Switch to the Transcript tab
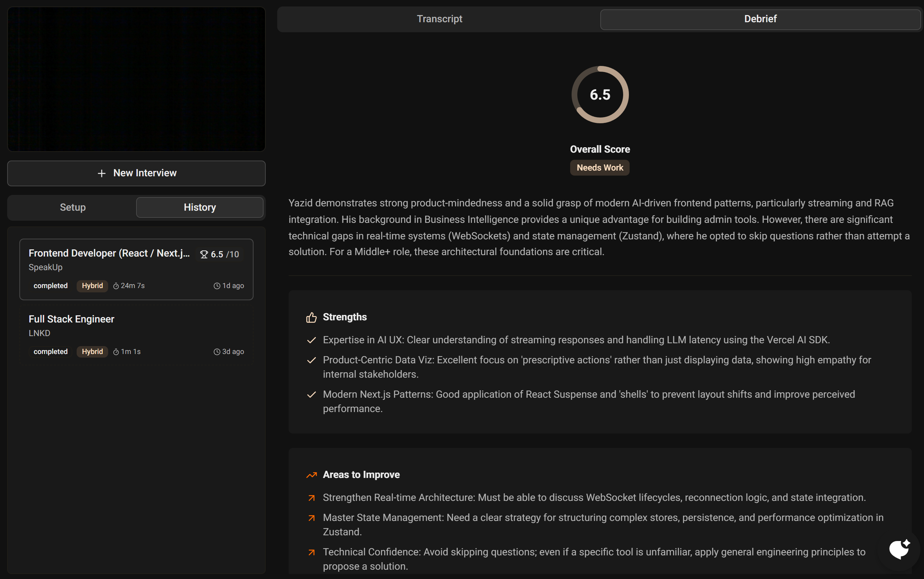Image resolution: width=924 pixels, height=579 pixels. click(439, 19)
